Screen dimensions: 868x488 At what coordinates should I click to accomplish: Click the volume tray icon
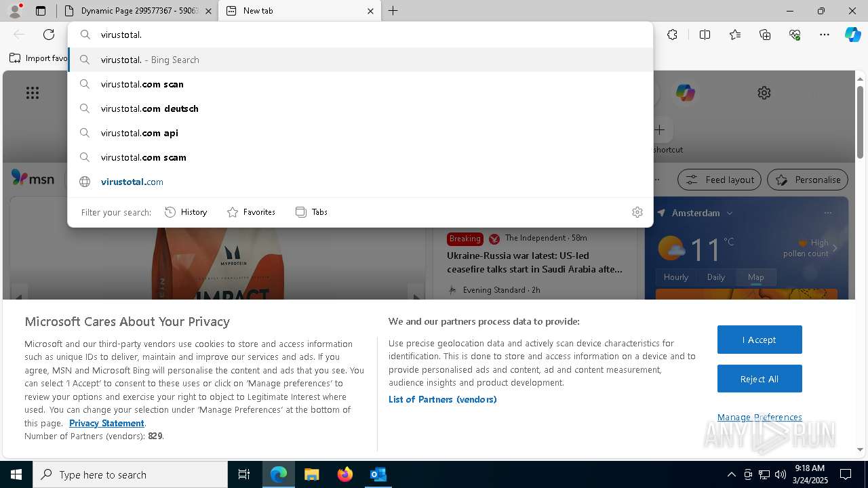[780, 474]
